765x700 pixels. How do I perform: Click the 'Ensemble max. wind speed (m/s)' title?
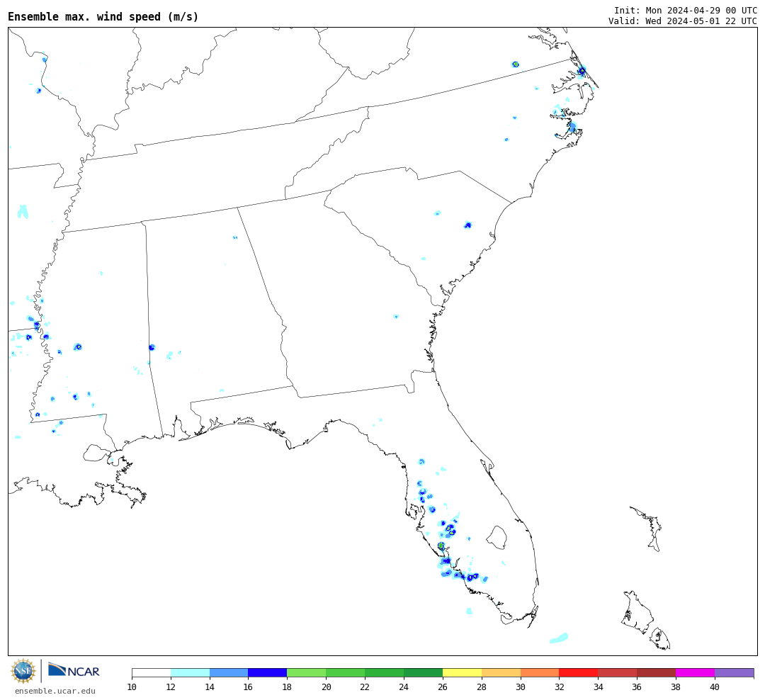click(103, 16)
